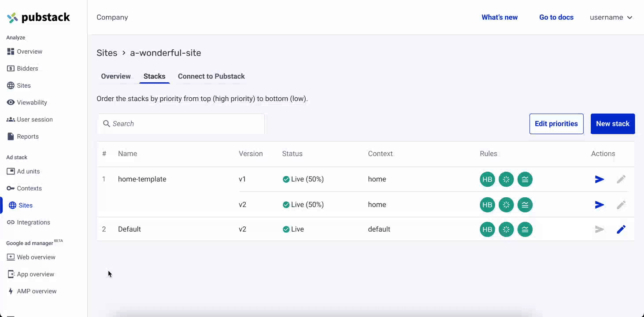
Task: Click the wavy-lines rule badge on Default row
Action: 525,229
